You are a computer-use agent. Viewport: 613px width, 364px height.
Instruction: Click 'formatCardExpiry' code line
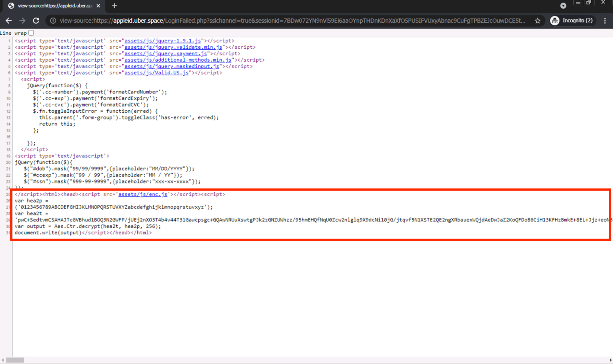coord(95,98)
